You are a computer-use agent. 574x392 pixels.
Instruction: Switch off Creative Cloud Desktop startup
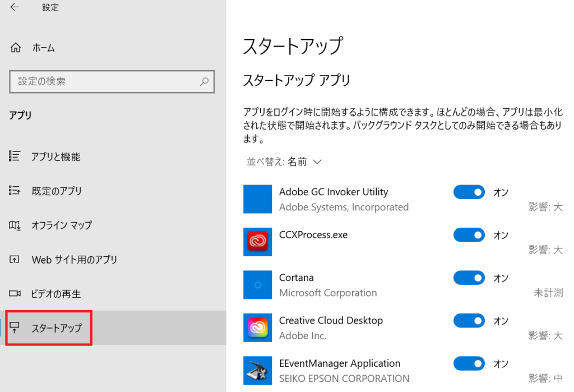469,321
